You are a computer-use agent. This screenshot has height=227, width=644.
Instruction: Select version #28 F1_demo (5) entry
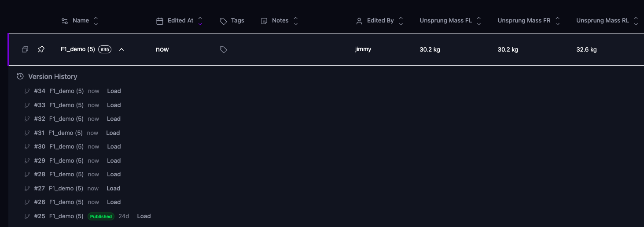click(66, 175)
